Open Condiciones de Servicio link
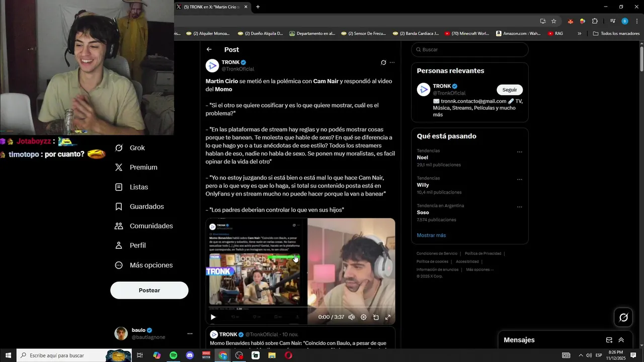 pos(437,253)
